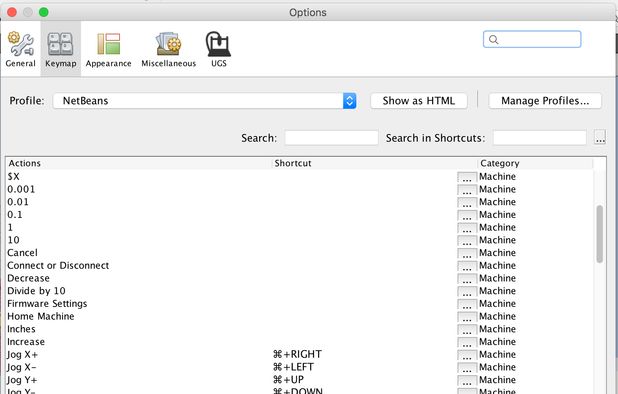Select the Jog X- action
618x394 pixels.
(x=22, y=367)
